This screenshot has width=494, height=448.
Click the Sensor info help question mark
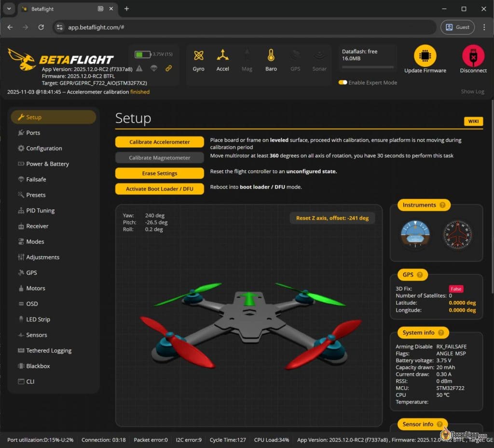point(440,424)
